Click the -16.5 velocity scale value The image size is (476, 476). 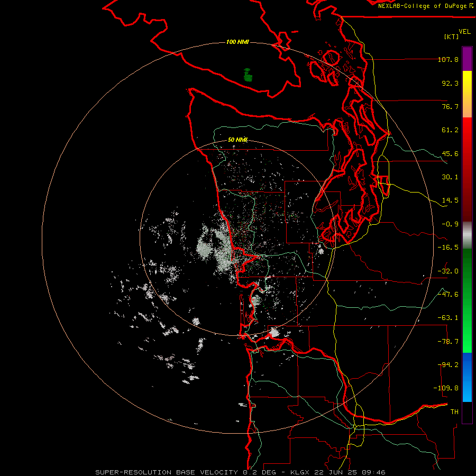(x=448, y=248)
